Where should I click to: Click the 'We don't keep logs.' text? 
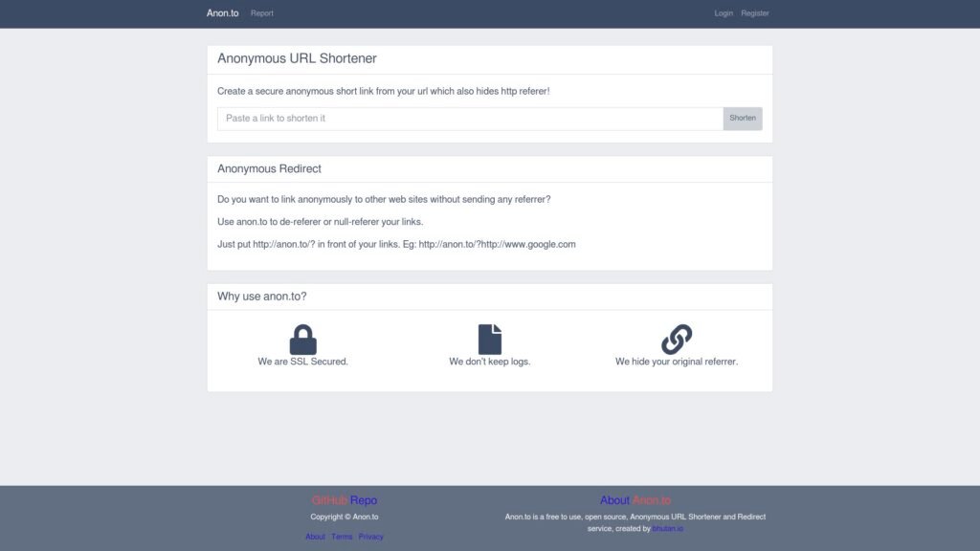[x=490, y=362]
